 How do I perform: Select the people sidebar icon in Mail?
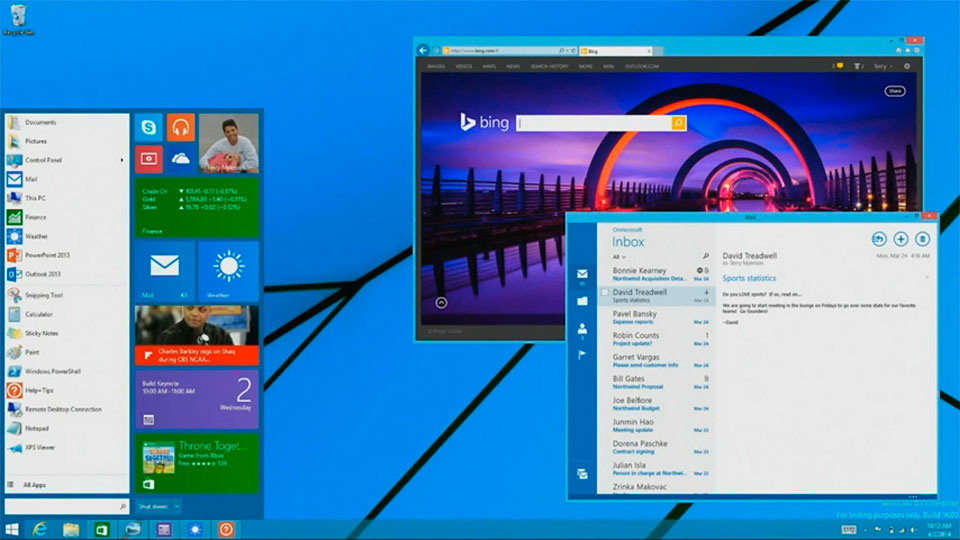point(582,329)
